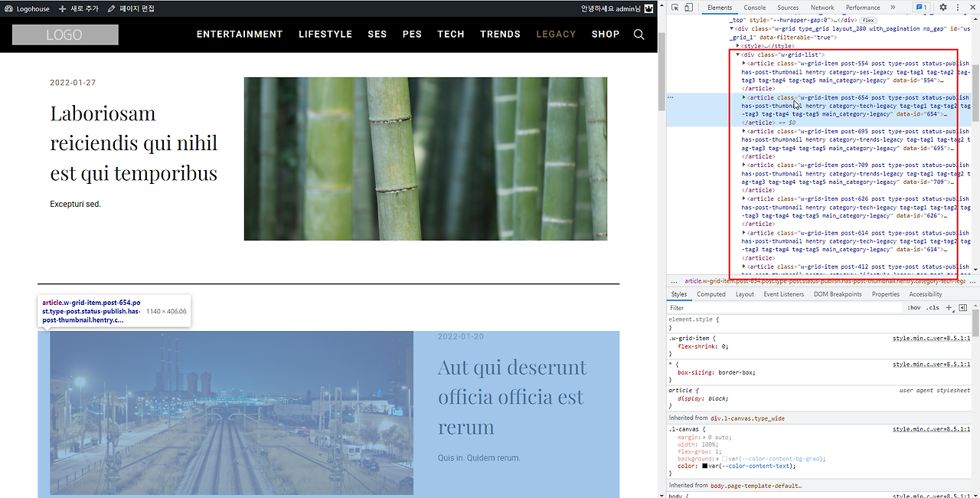The width and height of the screenshot is (980, 498).
Task: Toggle the :hov element state panel
Action: coord(914,307)
